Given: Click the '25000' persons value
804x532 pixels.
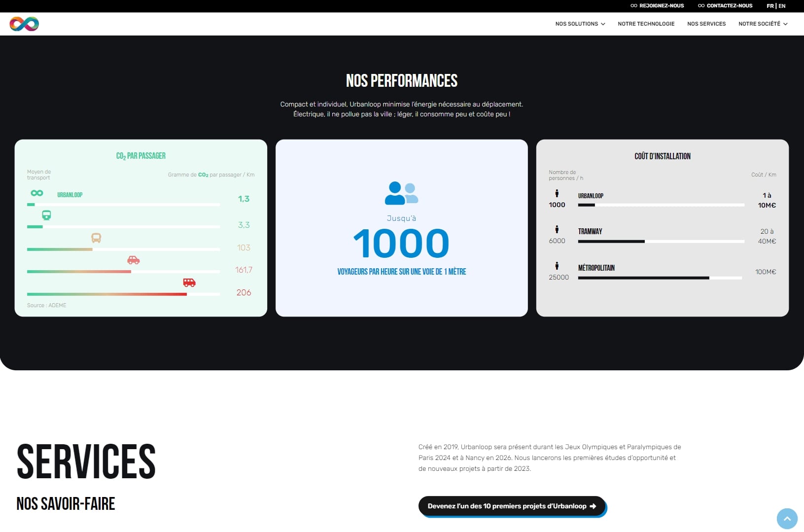Looking at the screenshot, I should coord(559,278).
